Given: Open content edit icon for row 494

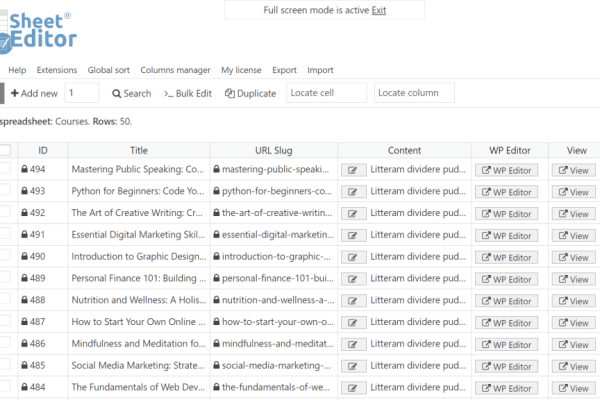Looking at the screenshot, I should [353, 170].
